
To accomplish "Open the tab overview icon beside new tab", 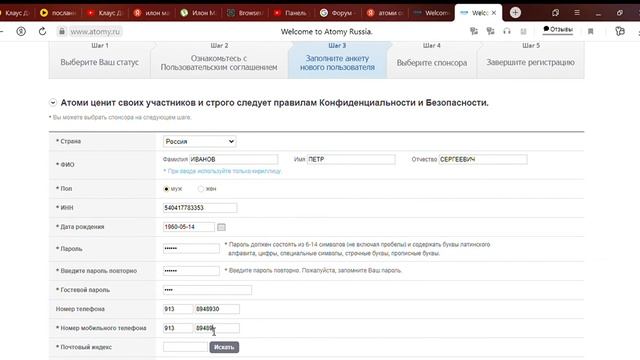I will [x=556, y=13].
